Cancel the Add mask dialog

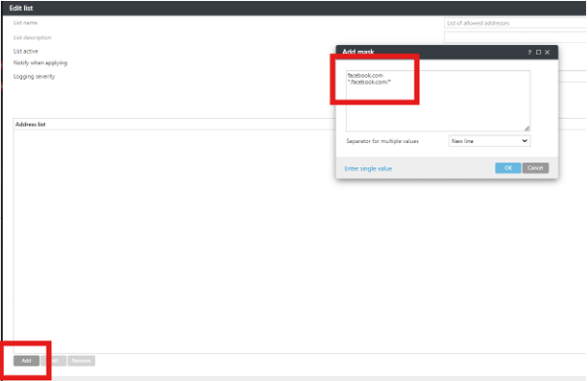coord(535,168)
